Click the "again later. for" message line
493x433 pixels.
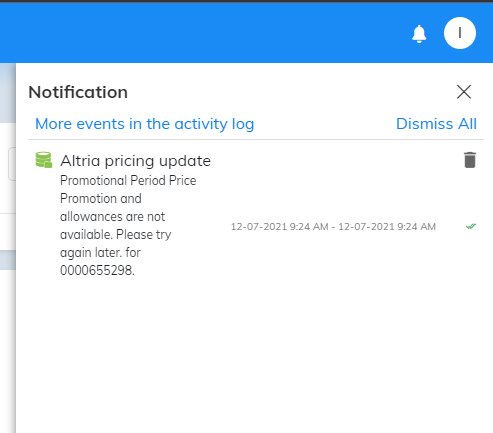100,253
